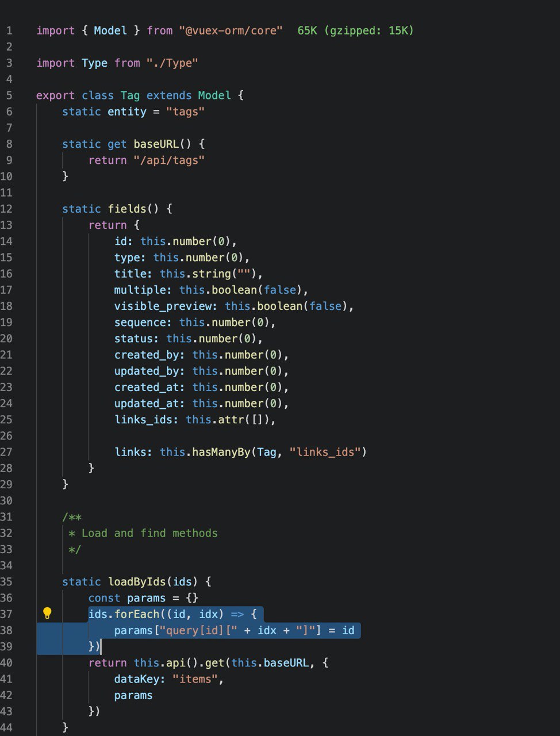Screen dimensions: 560x736
Task: Click the "/api/tags" return string
Action: pyautogui.click(x=169, y=160)
